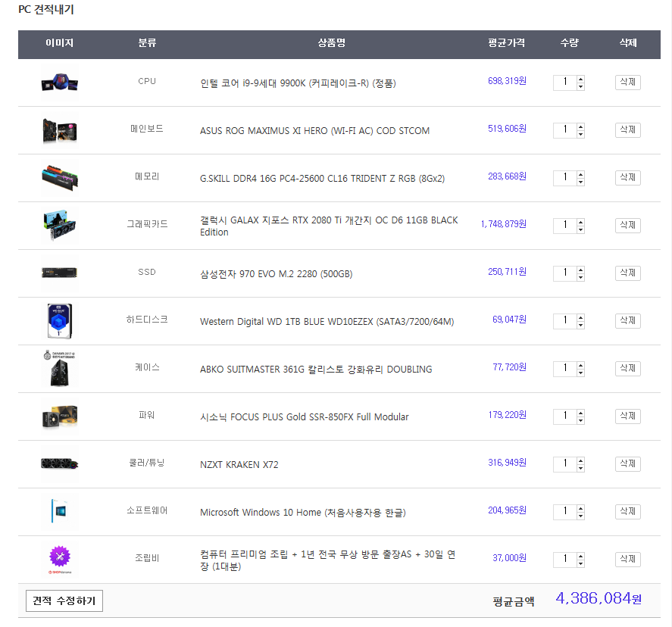The height and width of the screenshot is (627, 672).
Task: Click the hard disk price 69,047원
Action: [509, 320]
